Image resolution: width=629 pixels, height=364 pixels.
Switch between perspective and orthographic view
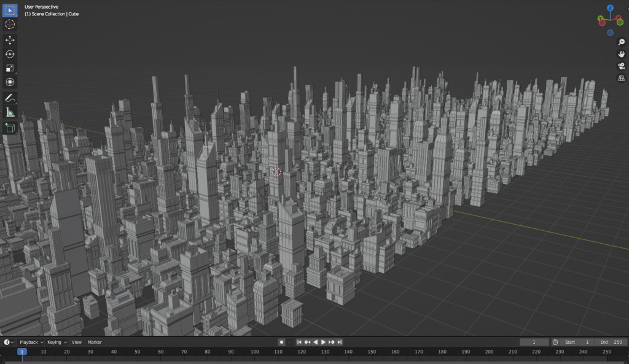[x=621, y=78]
